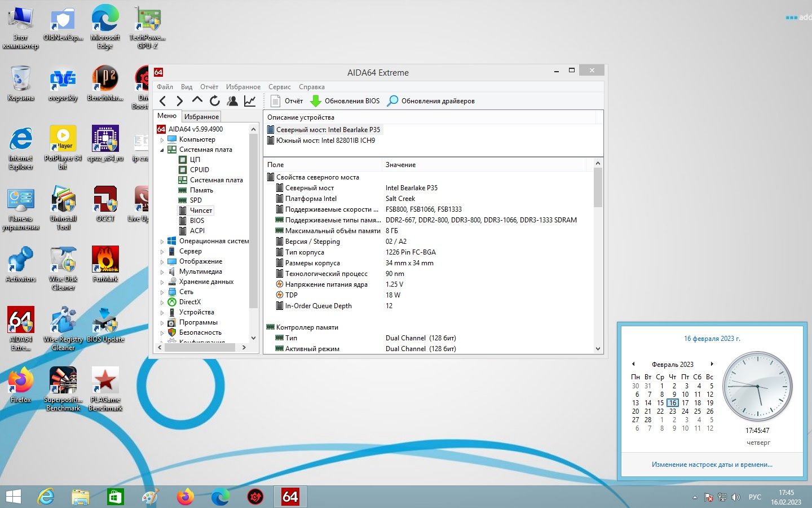Open the Справка menu
This screenshot has height=508, width=812.
click(x=312, y=87)
